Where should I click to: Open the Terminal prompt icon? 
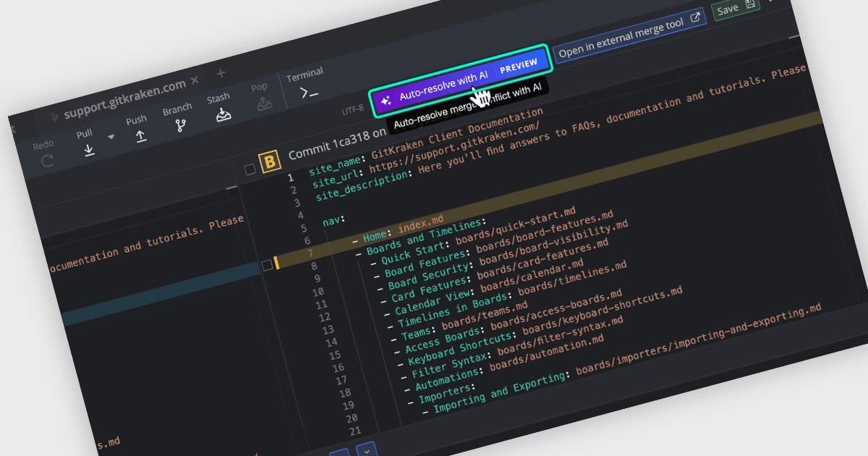pos(309,92)
